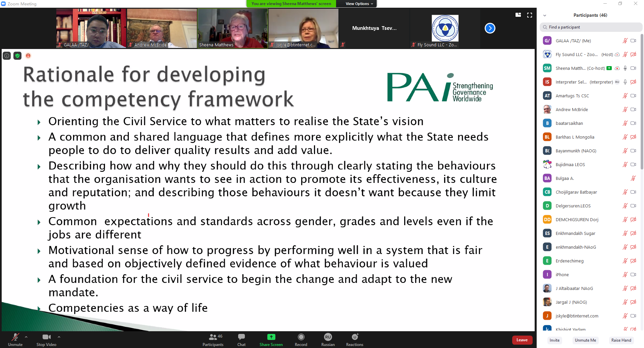Click Sheena Matthews screen-sharing green indicator
644x348 pixels.
pyautogui.click(x=609, y=68)
